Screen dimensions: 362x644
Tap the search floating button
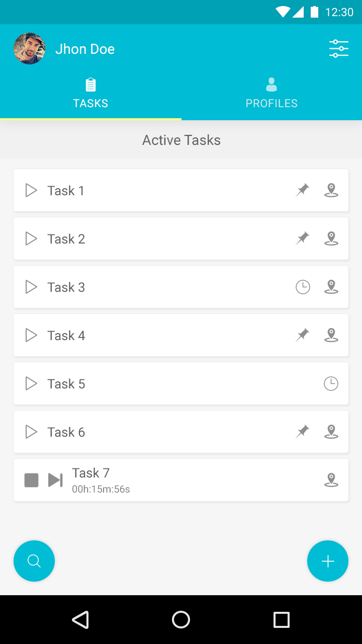pos(34,561)
